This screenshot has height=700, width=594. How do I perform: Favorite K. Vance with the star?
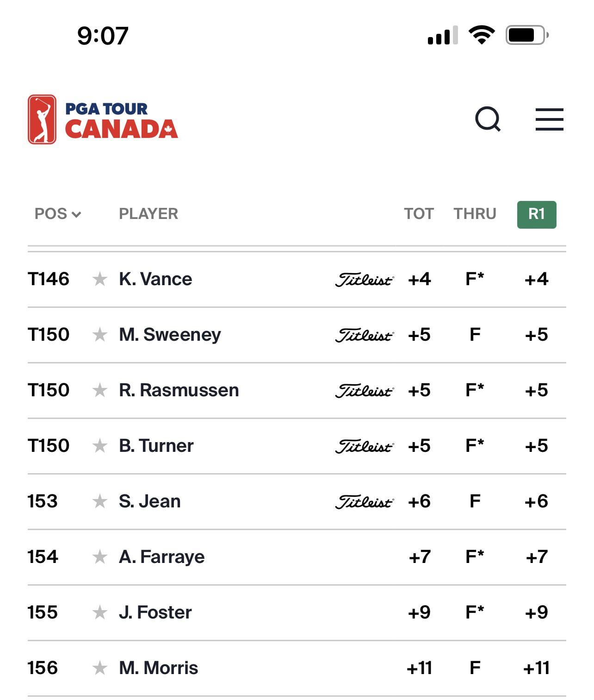[99, 279]
